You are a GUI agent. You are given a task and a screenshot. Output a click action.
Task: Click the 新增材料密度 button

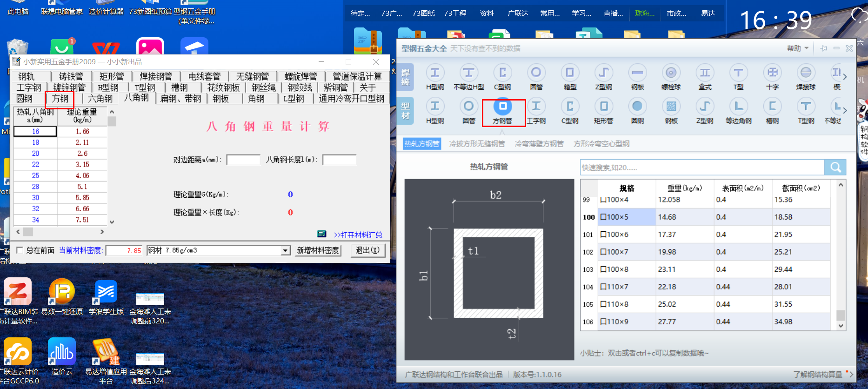pos(318,250)
